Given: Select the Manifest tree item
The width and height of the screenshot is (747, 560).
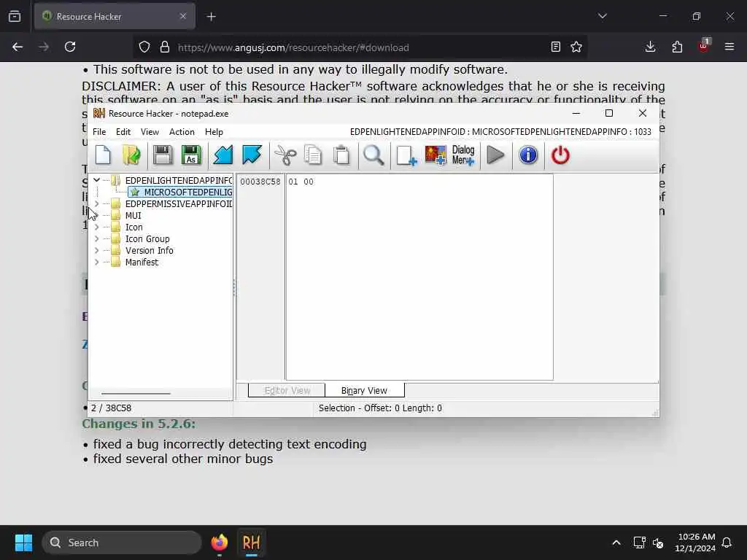Looking at the screenshot, I should point(142,262).
